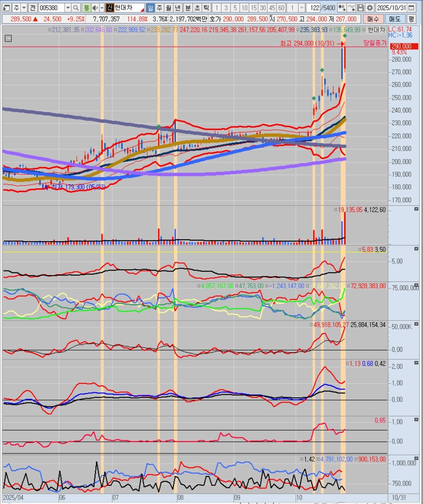Click the 호가 quote label
This screenshot has height=504, width=423.
tap(215, 19)
